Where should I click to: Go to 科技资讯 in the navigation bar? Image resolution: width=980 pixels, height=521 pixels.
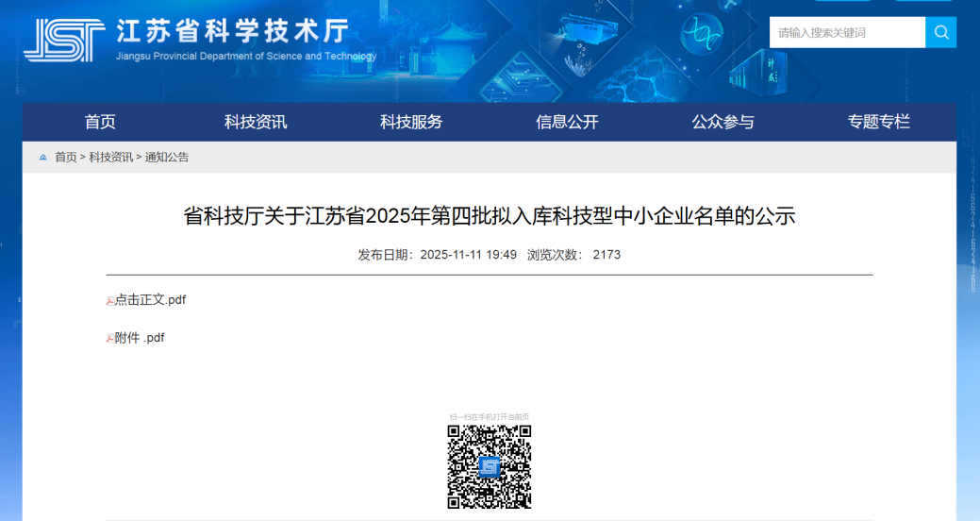pos(256,122)
